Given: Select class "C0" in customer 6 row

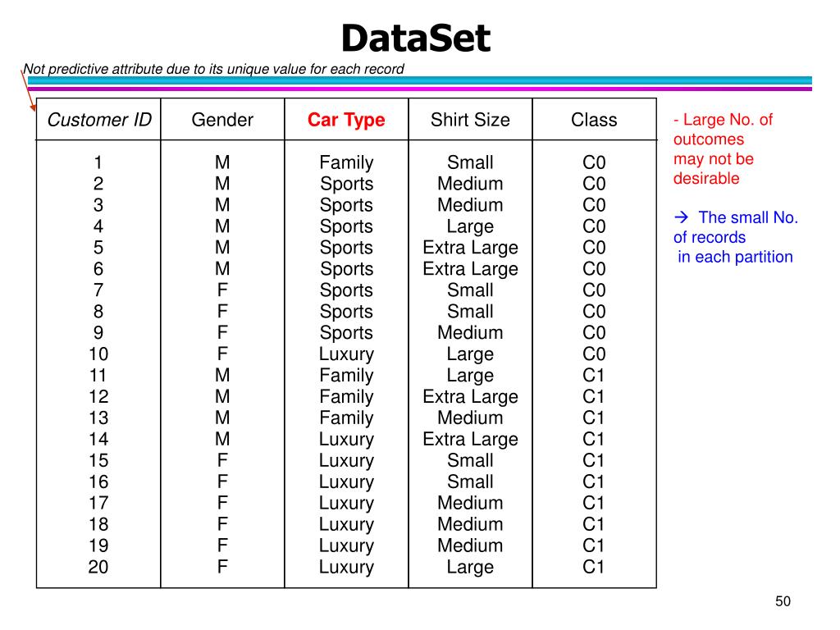Looking at the screenshot, I should coord(594,268).
